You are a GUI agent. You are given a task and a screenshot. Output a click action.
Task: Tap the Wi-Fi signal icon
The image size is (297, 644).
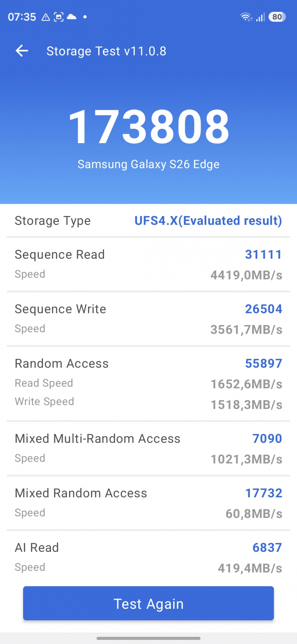coord(246,17)
